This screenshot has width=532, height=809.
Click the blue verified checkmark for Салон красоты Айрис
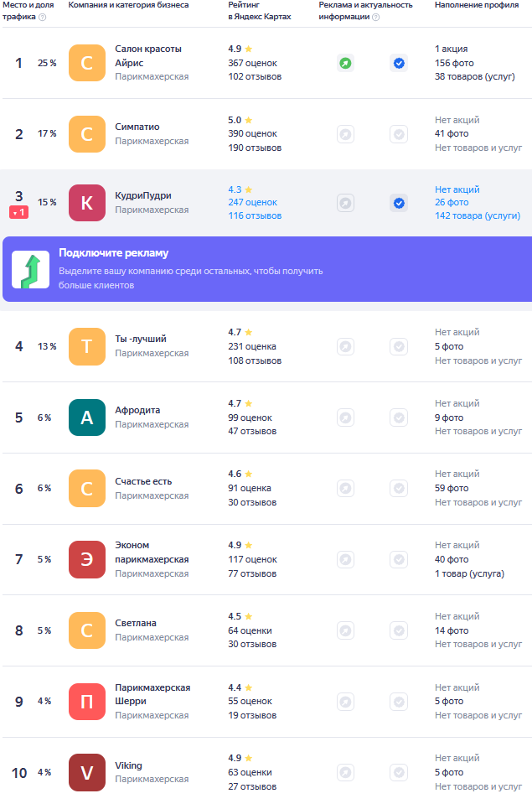pos(399,63)
